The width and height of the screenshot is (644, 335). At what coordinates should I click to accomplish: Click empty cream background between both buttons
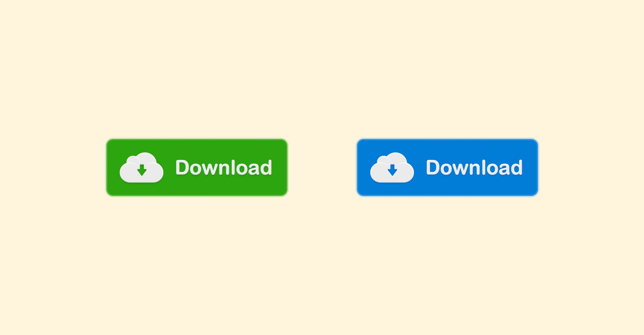pos(322,167)
